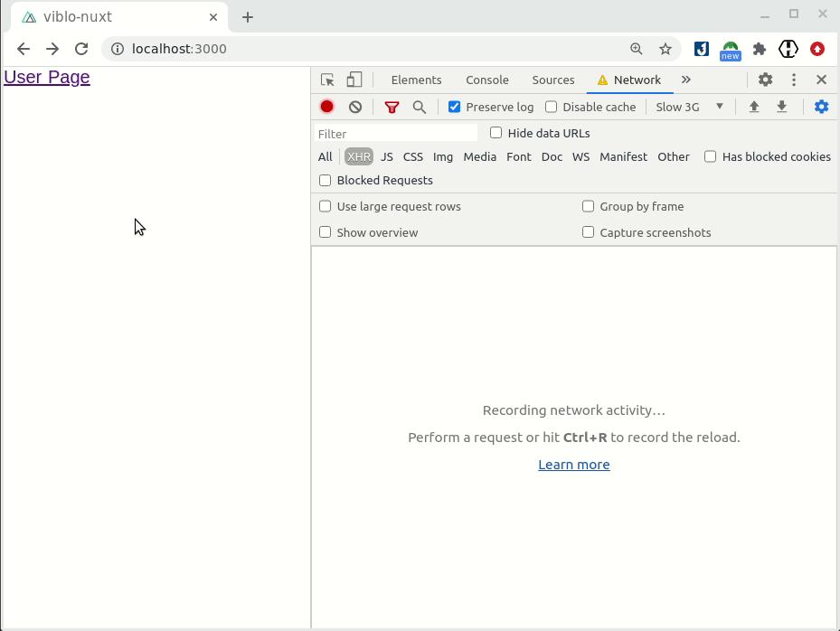This screenshot has width=840, height=631.
Task: Go forward one page in history
Action: click(52, 49)
